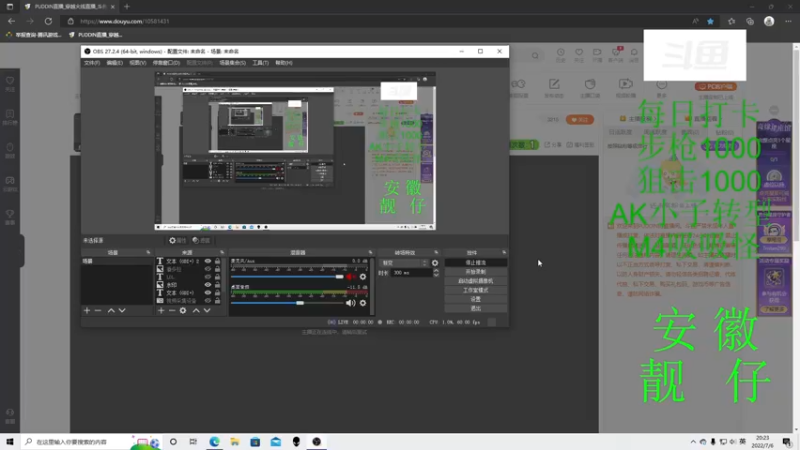This screenshot has width=800, height=450.
Task: Open scene transition type dropdown
Action: coord(404,263)
